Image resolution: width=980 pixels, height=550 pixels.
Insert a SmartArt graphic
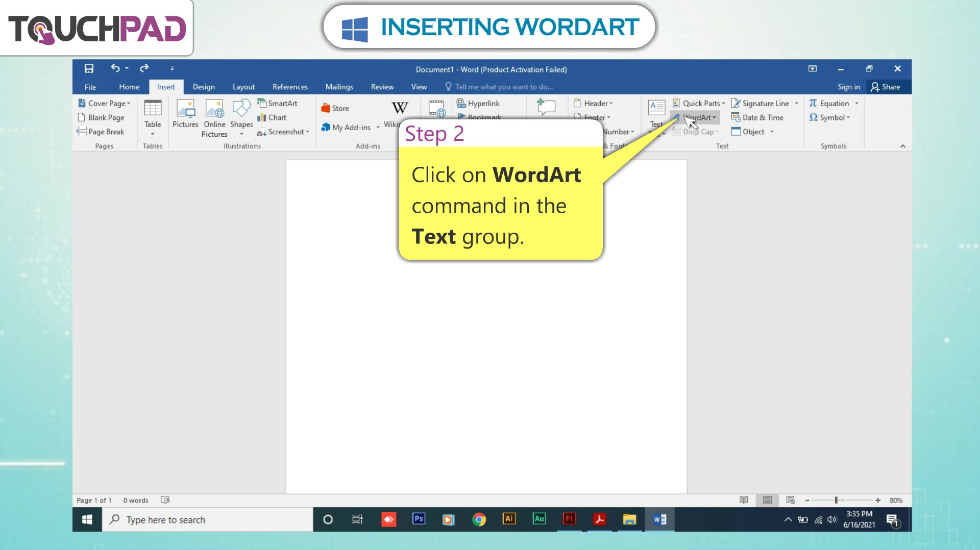(277, 103)
